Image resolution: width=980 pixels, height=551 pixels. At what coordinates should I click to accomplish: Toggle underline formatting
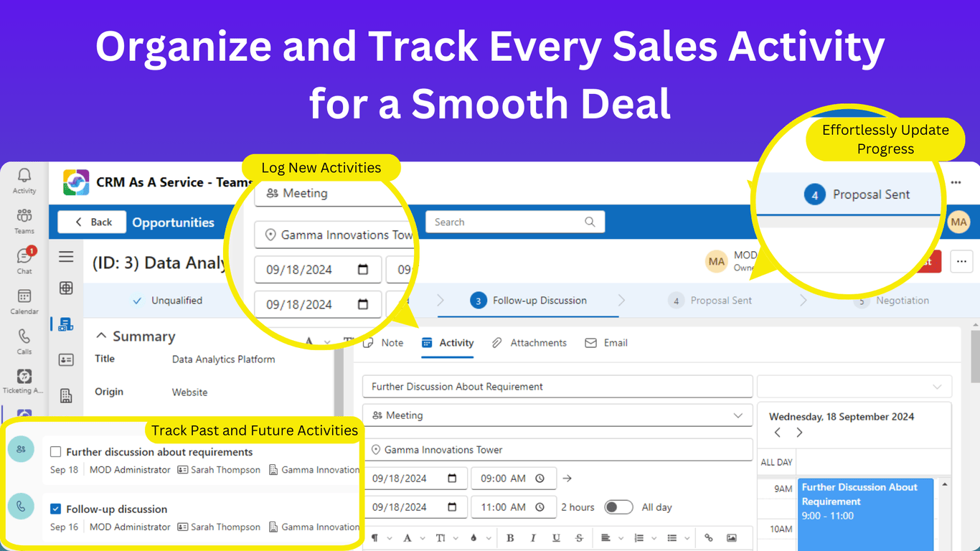556,538
